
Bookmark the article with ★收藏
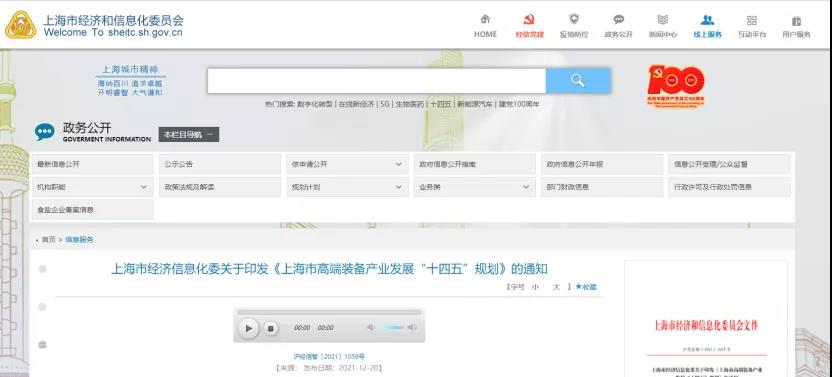[x=586, y=287]
